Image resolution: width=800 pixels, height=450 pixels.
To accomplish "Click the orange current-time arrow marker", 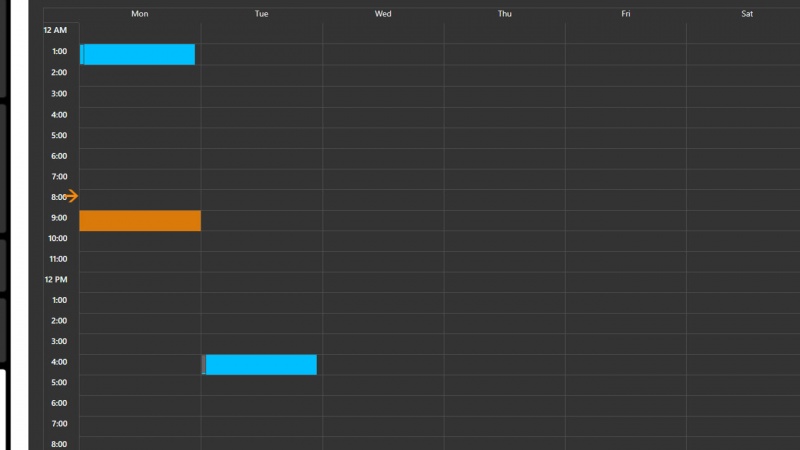I will tap(72, 196).
